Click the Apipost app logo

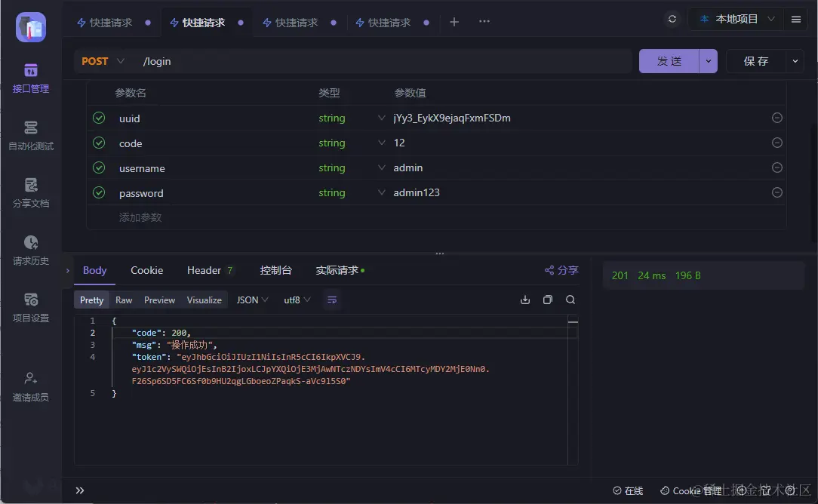31,27
